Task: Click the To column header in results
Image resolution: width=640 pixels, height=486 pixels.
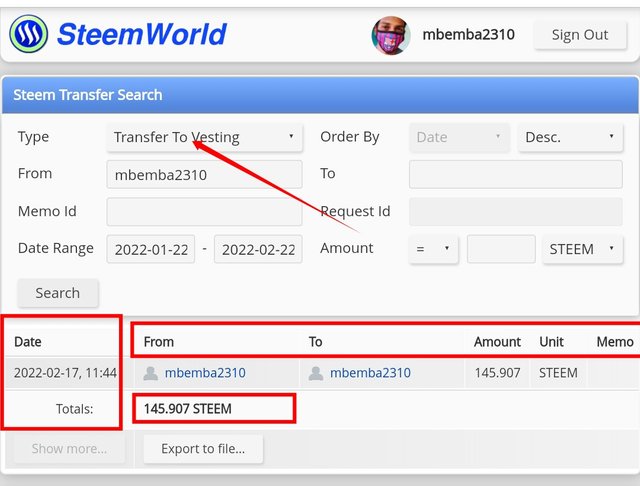Action: (316, 342)
